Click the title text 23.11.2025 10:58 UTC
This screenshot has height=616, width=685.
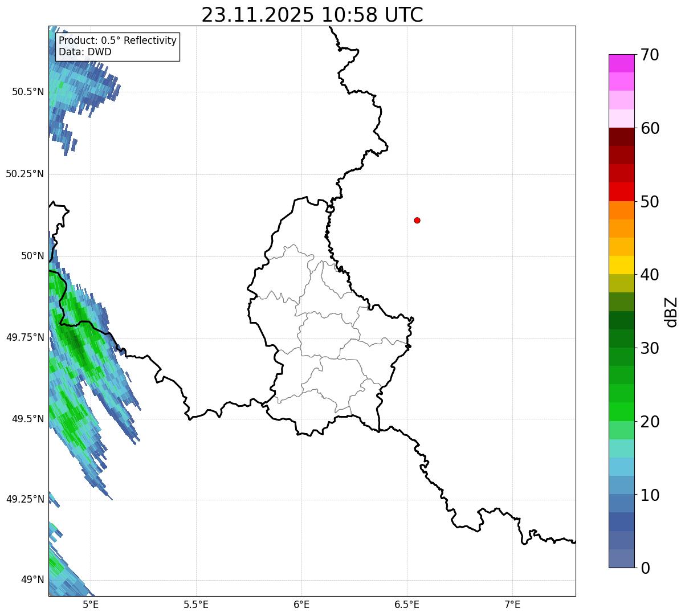(312, 15)
